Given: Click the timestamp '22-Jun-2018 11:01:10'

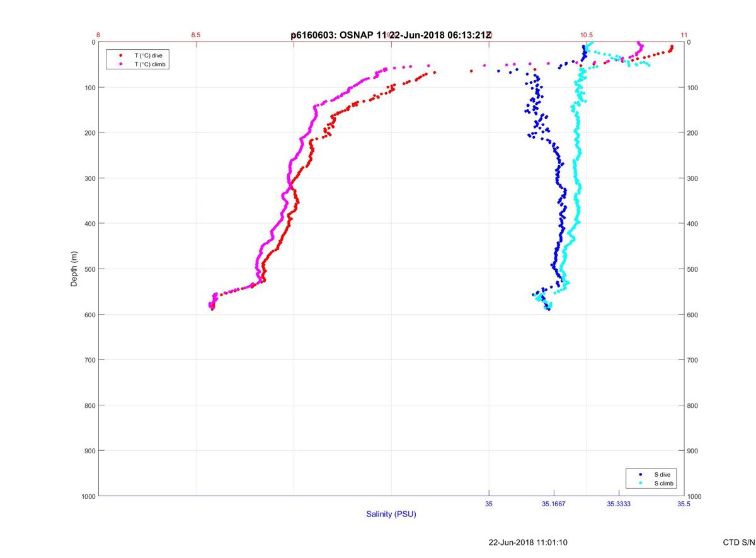Looking at the screenshot, I should pos(528,542).
